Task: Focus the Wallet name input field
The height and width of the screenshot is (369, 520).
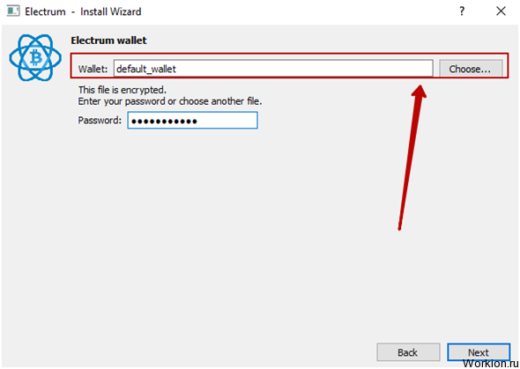Action: click(x=273, y=69)
